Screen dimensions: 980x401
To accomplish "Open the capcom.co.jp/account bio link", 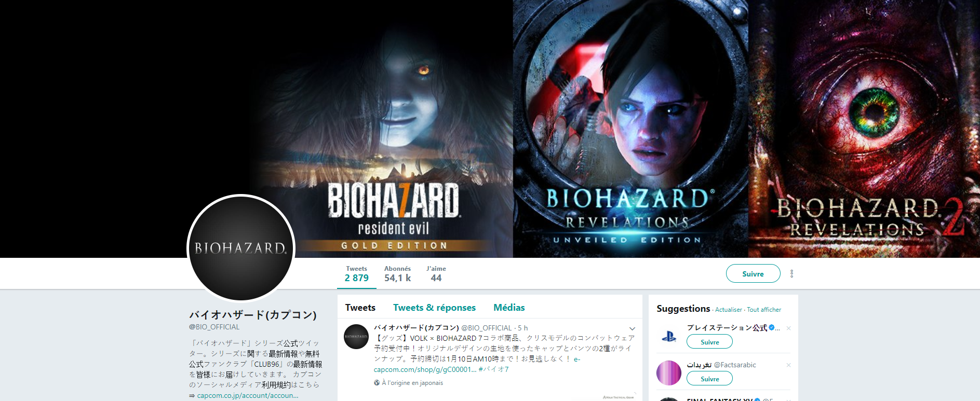I will click(248, 395).
